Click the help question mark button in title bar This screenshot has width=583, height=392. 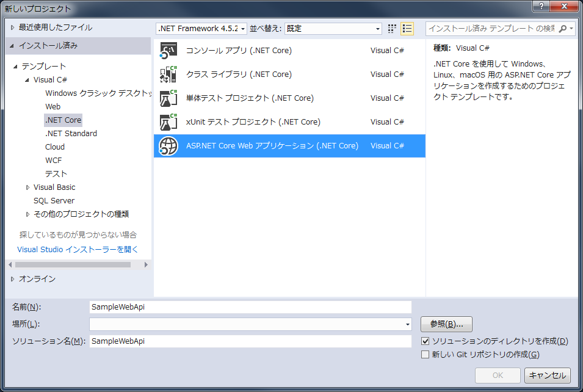[x=541, y=6]
